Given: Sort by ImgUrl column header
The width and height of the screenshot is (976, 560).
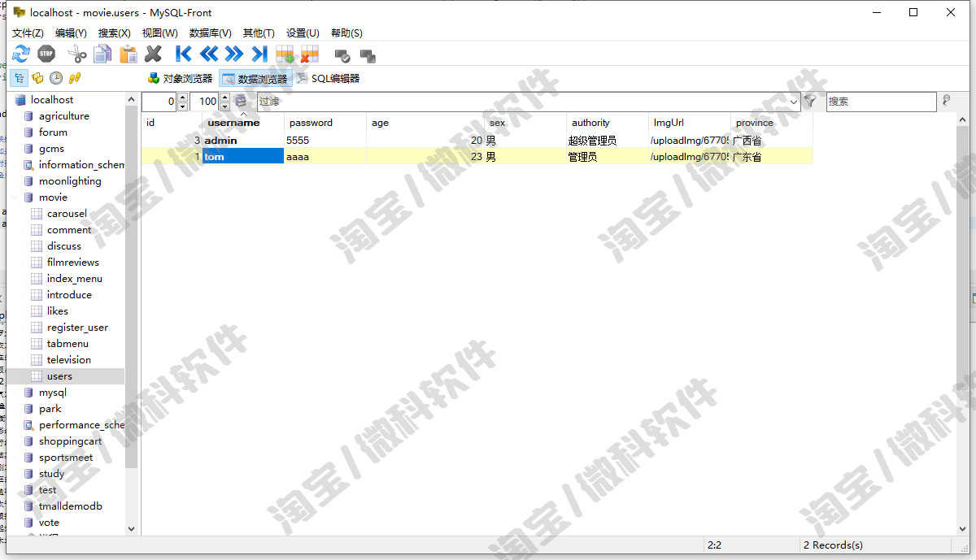Looking at the screenshot, I should pos(690,123).
